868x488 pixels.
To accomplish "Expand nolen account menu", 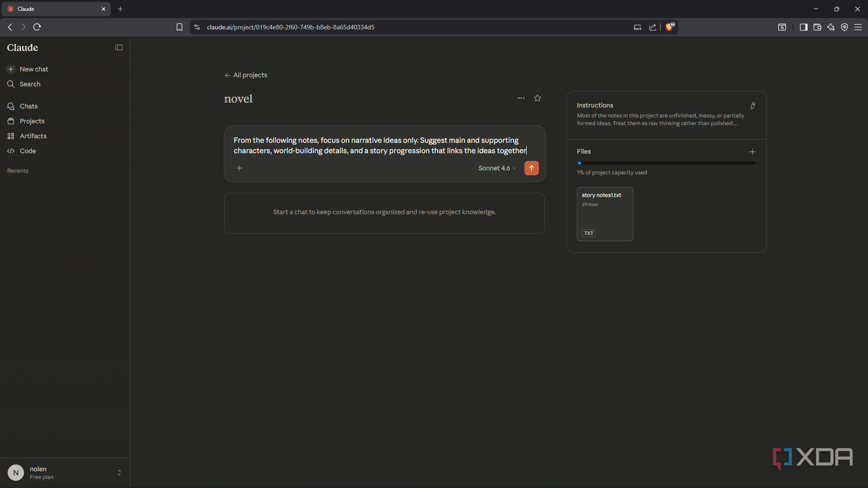I will tap(119, 473).
